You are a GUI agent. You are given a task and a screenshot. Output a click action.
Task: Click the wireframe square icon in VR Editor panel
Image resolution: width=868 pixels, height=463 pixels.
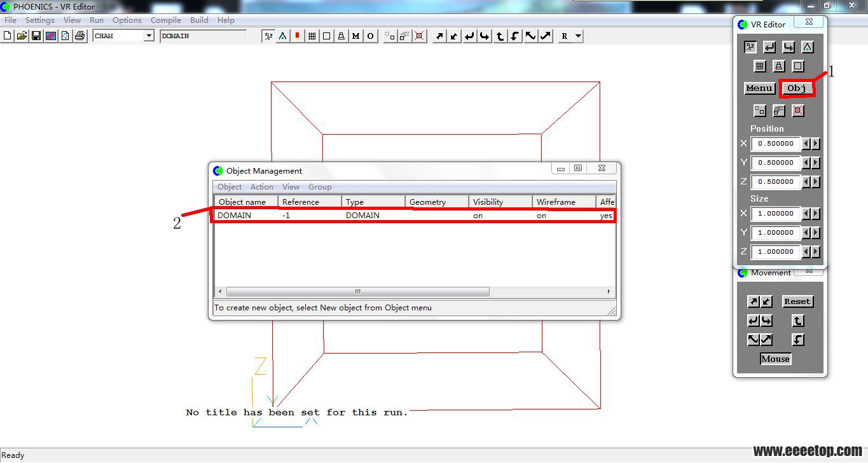[799, 66]
